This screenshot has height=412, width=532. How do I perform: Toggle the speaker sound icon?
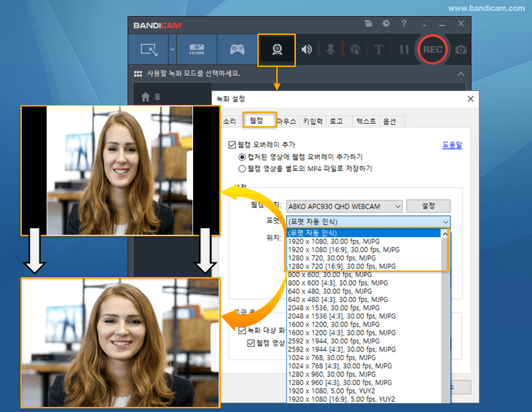(307, 50)
